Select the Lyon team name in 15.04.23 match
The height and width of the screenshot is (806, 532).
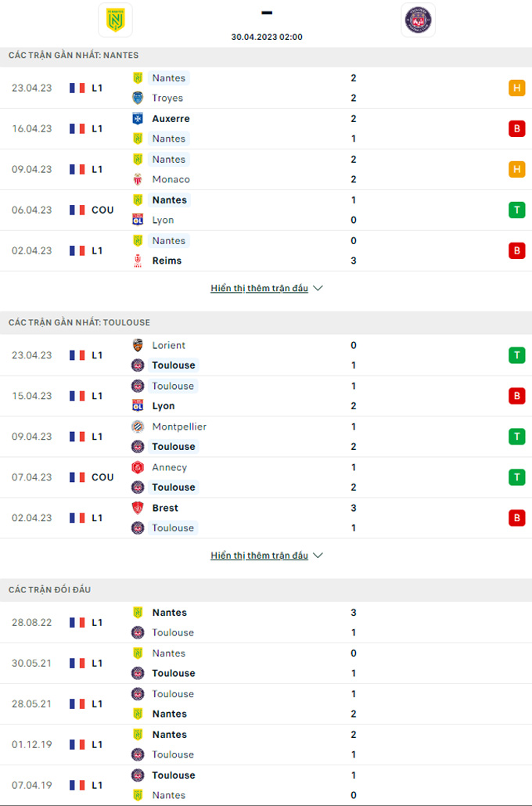pyautogui.click(x=164, y=406)
